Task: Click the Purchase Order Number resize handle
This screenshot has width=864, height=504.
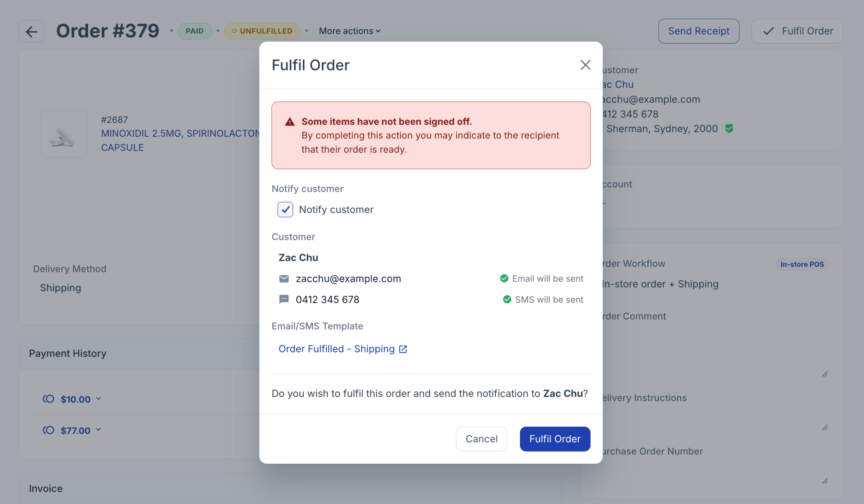Action: pyautogui.click(x=825, y=481)
